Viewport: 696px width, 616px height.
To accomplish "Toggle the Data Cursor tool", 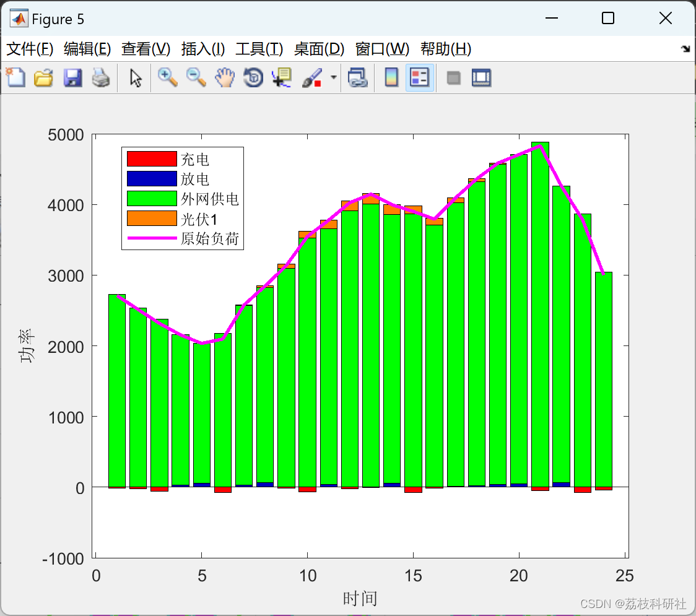I will [x=282, y=77].
